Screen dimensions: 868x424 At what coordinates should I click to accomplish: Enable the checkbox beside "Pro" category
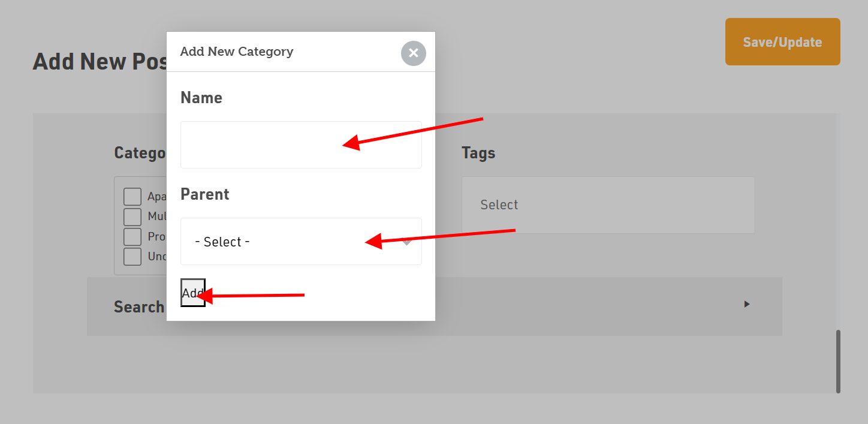pyautogui.click(x=132, y=236)
